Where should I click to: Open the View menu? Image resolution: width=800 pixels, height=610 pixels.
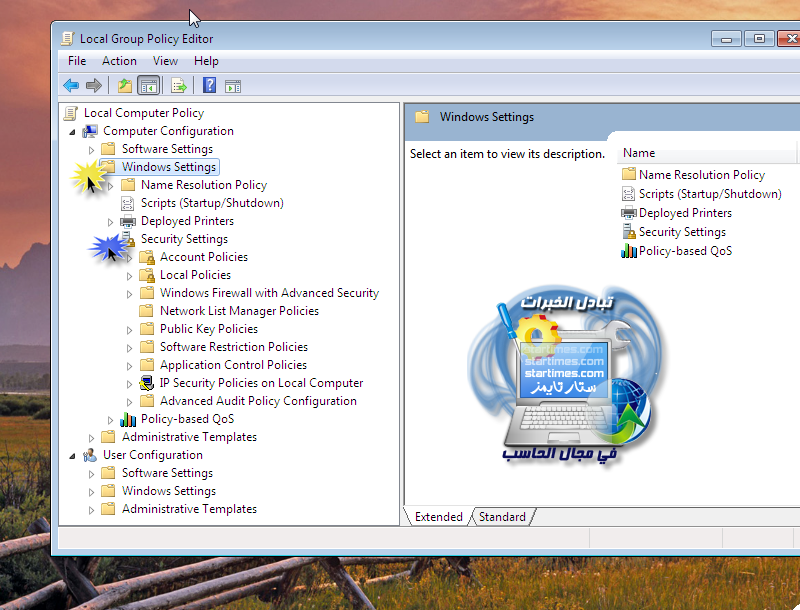[x=165, y=61]
